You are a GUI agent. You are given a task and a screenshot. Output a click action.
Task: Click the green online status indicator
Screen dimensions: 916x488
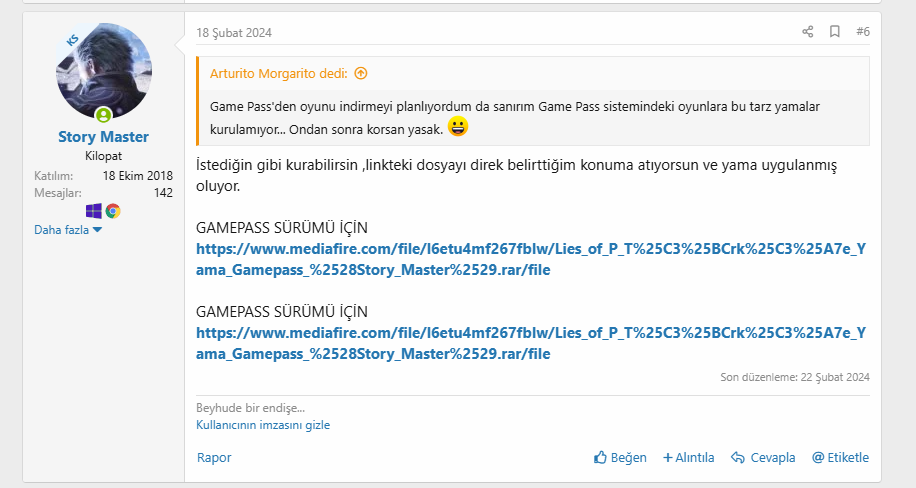(103, 115)
